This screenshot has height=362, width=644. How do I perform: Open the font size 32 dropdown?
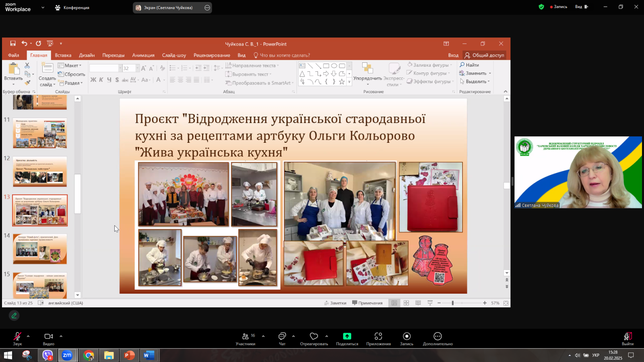(x=137, y=68)
